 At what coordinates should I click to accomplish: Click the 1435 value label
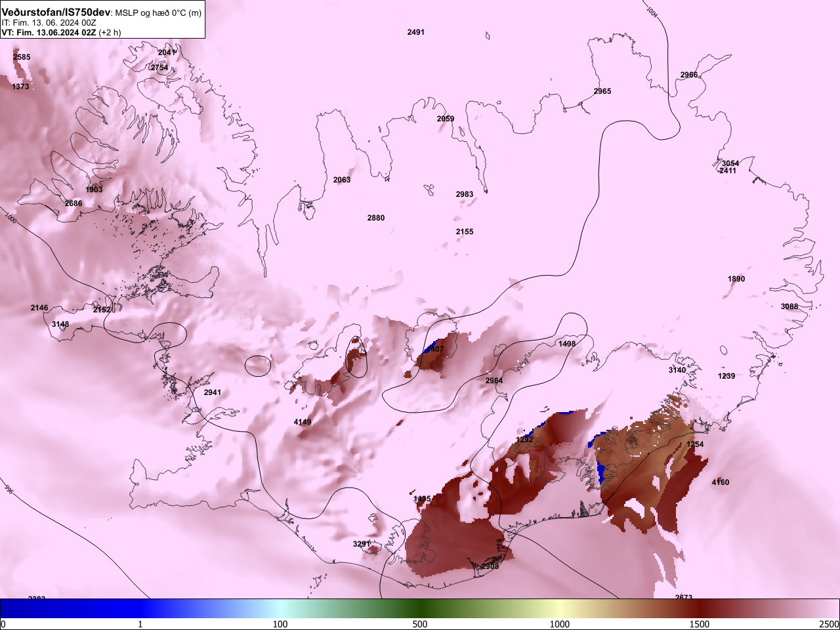423,499
